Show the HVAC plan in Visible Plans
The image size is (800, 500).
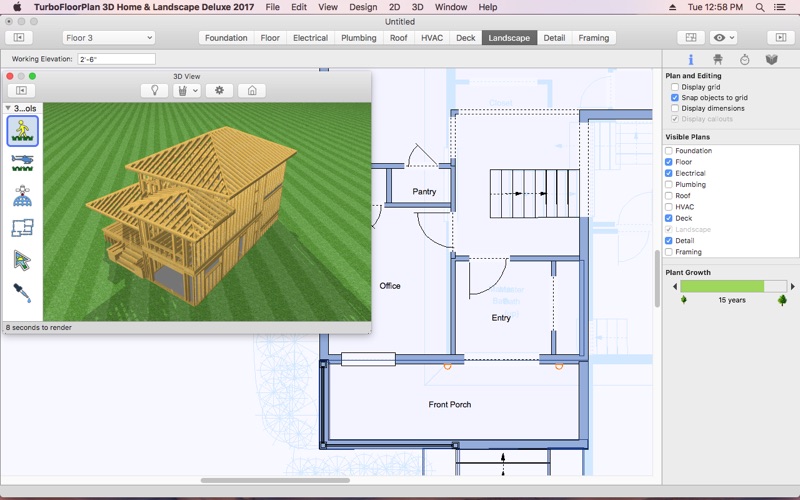click(668, 207)
